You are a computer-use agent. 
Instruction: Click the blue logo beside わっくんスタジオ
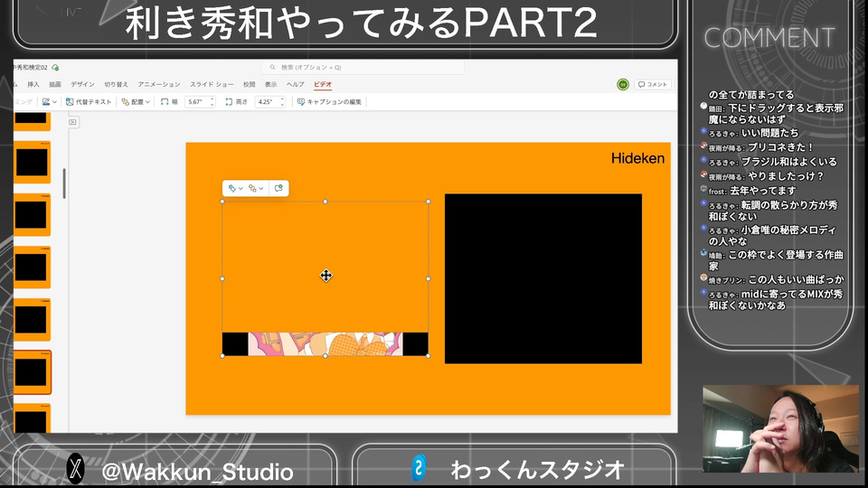coord(419,468)
